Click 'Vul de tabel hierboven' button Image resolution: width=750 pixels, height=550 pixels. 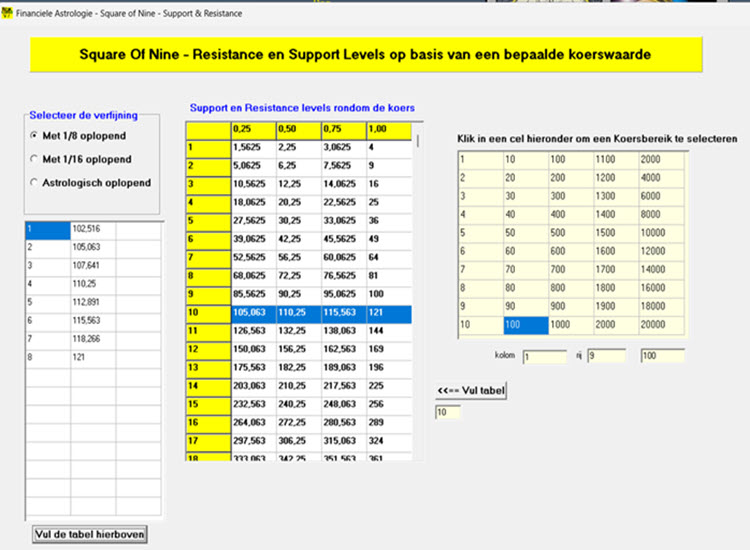point(90,534)
